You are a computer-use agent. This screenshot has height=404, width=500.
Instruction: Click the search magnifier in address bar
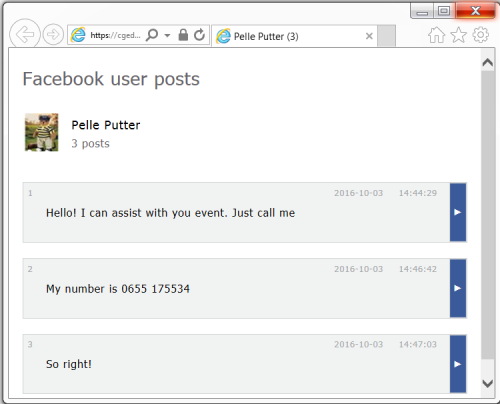click(152, 35)
